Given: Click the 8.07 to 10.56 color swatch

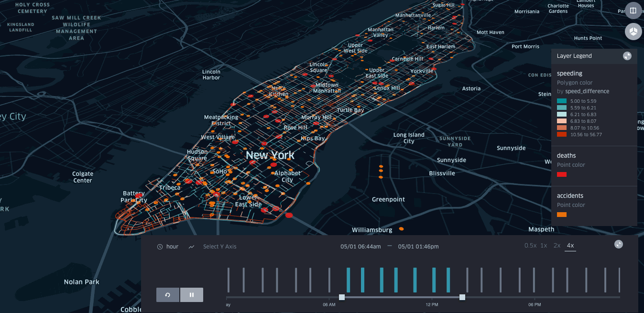Looking at the screenshot, I should click(x=562, y=128).
